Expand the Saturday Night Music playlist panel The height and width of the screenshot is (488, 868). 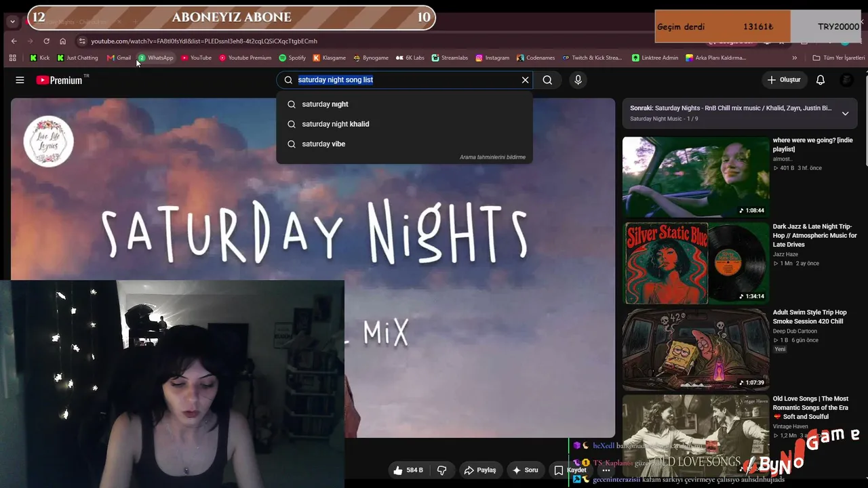(x=845, y=113)
